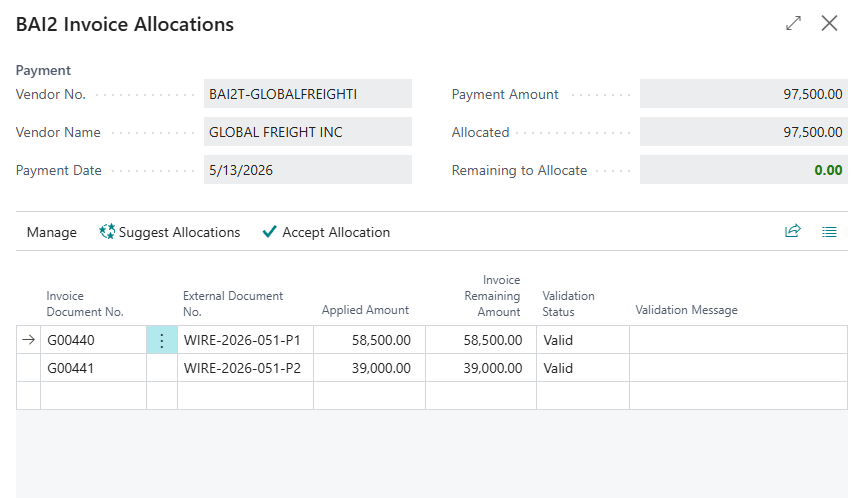This screenshot has width=863, height=498.
Task: Open the three-dot row menu for G00440
Action: 162,340
